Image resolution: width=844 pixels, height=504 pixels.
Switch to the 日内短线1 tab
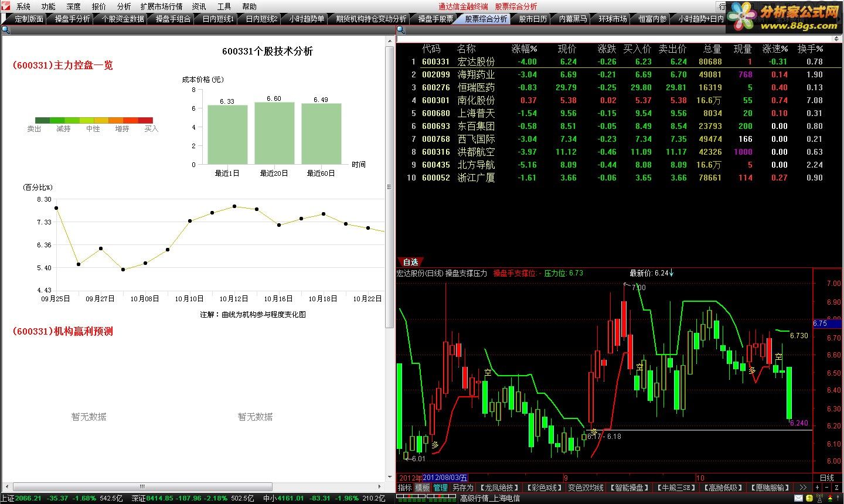(218, 19)
